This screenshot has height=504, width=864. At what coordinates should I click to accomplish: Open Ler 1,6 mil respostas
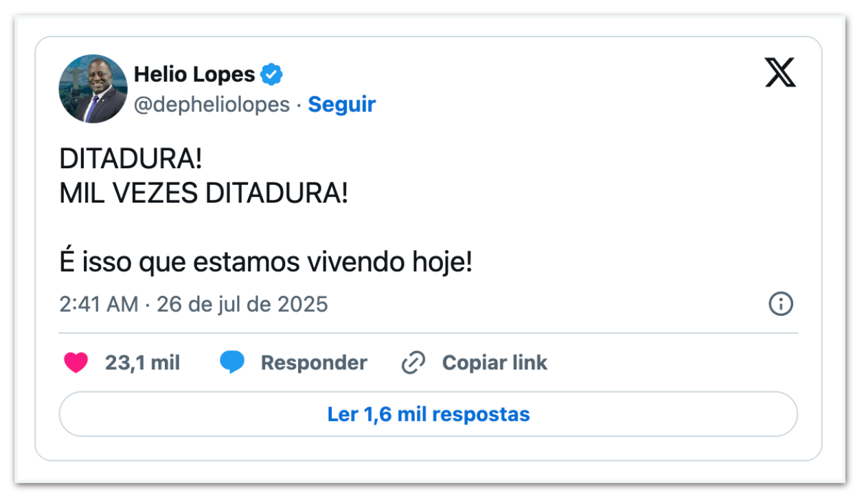tap(429, 414)
